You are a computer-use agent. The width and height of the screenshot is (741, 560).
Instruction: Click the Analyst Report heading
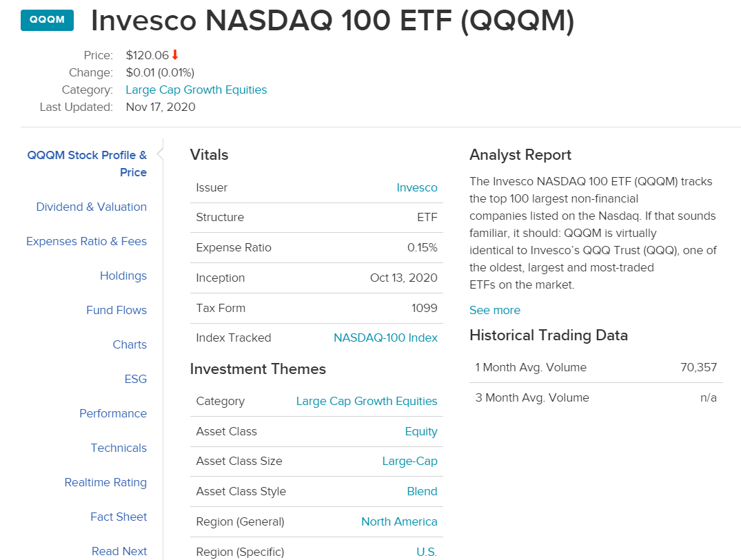[x=520, y=155]
